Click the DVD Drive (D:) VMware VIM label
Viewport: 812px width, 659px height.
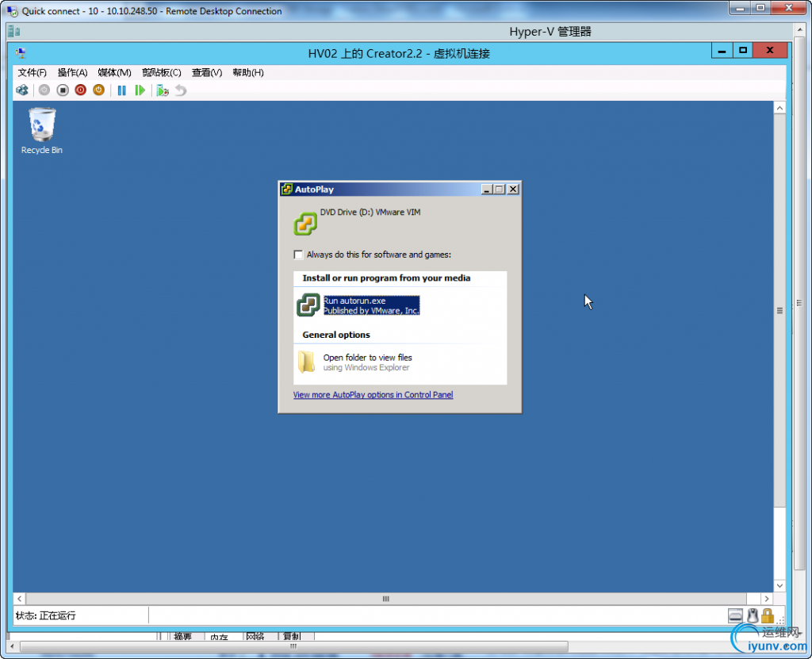pyautogui.click(x=370, y=212)
